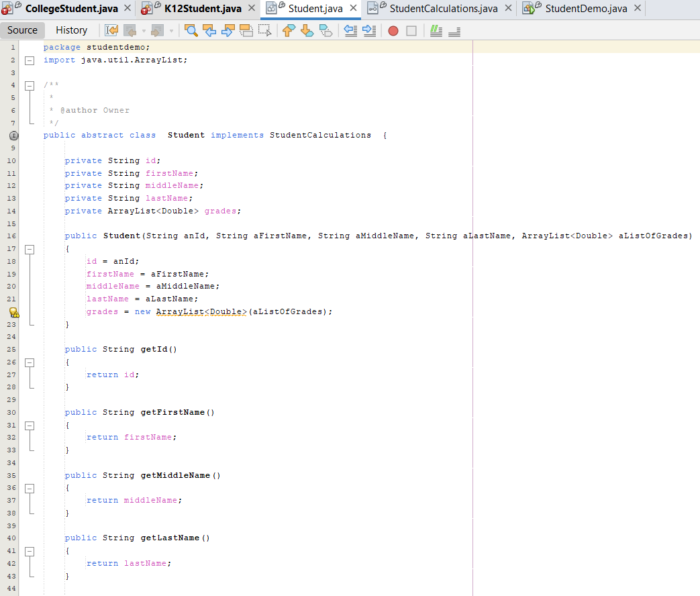The height and width of the screenshot is (596, 700).
Task: Click the lightbulb hint icon beside grades assignment
Action: click(x=14, y=312)
